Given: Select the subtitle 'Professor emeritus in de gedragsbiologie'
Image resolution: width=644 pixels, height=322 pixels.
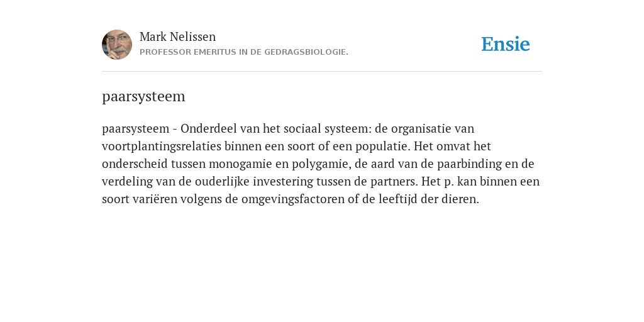Looking at the screenshot, I should tap(244, 52).
